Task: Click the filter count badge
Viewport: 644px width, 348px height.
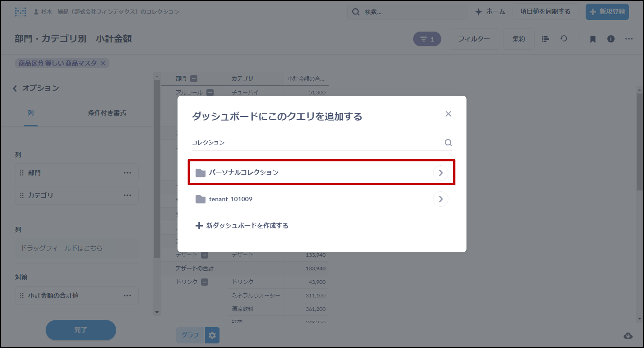Action: [x=427, y=39]
